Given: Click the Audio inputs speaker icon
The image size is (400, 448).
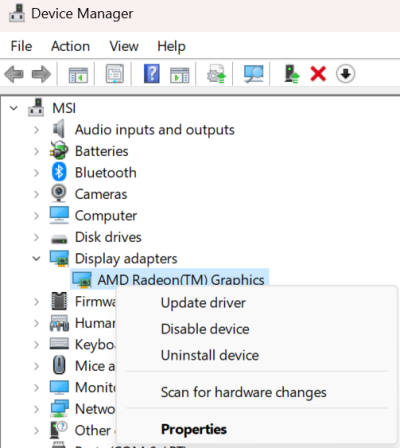Looking at the screenshot, I should [59, 129].
